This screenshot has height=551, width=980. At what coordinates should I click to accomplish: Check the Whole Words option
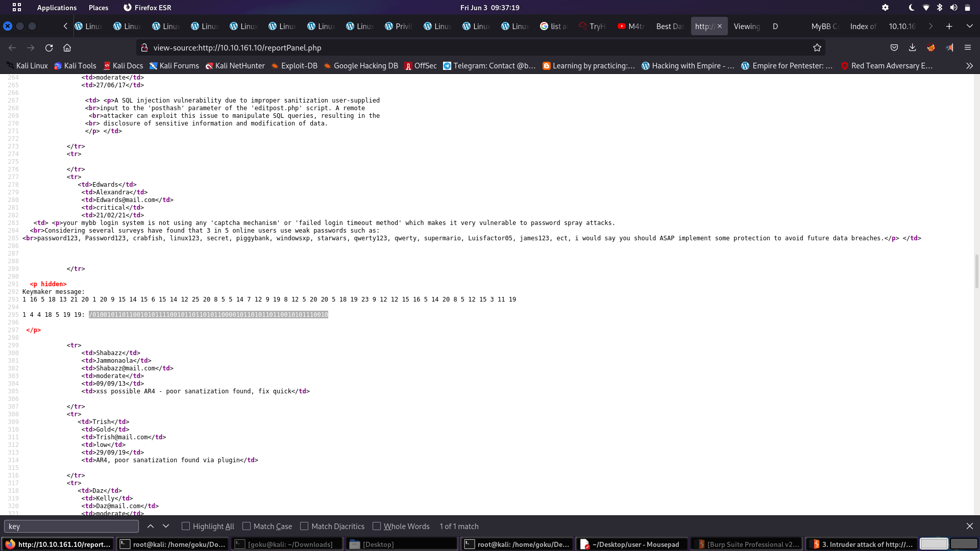(377, 526)
